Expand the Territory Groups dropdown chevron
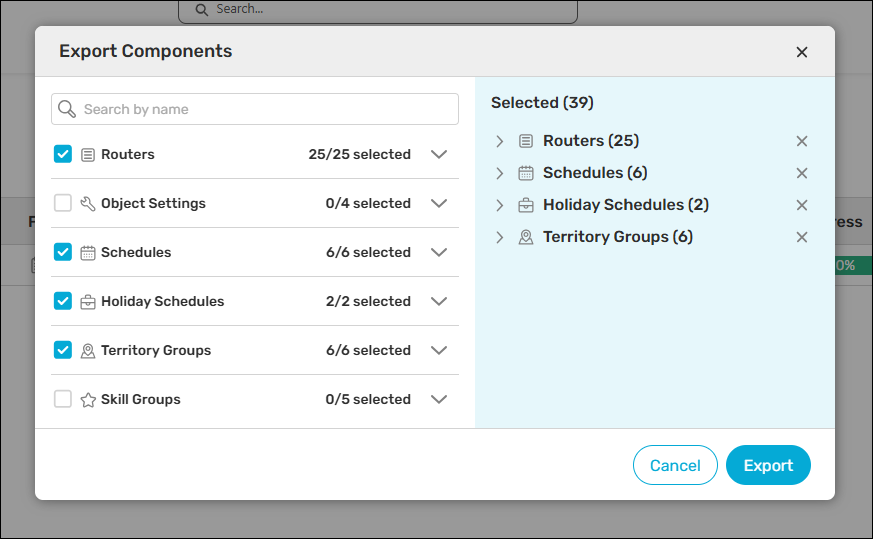 tap(438, 351)
